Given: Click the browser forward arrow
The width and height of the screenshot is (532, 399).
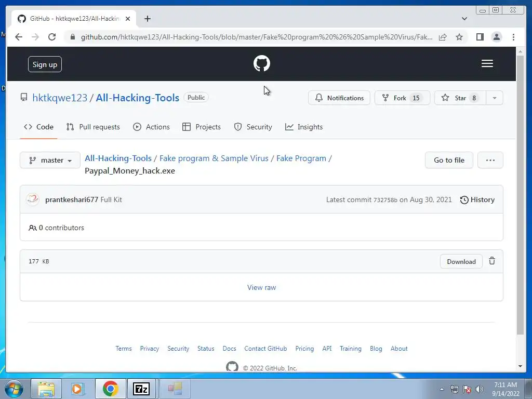Looking at the screenshot, I should [x=35, y=37].
